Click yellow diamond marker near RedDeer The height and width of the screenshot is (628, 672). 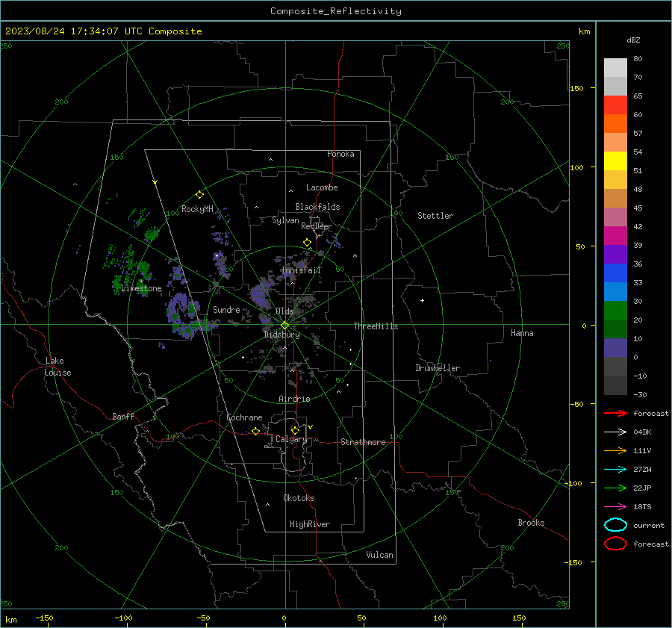(x=307, y=243)
